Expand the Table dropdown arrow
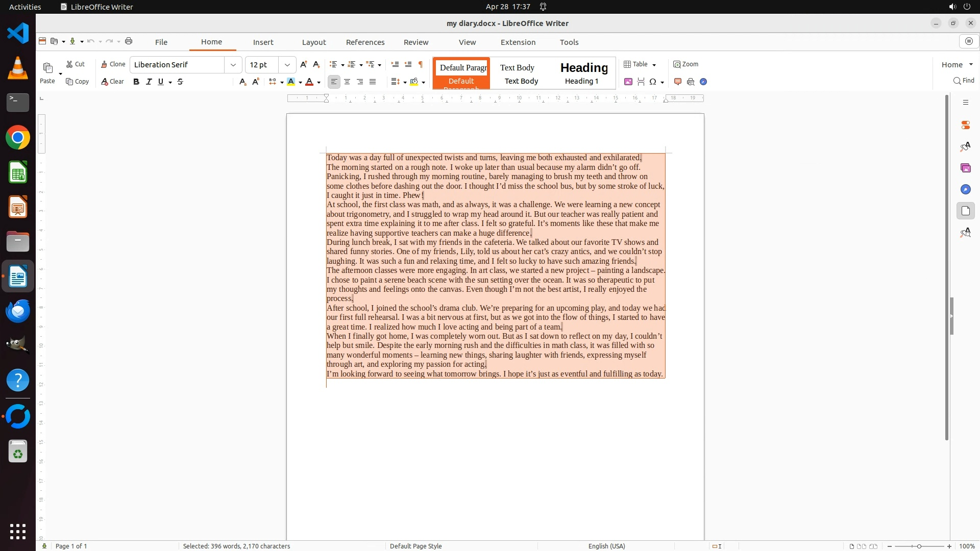The width and height of the screenshot is (980, 551). coord(654,65)
